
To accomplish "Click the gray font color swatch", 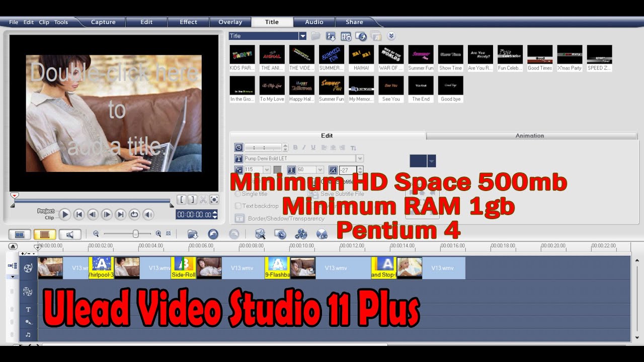I will [277, 170].
